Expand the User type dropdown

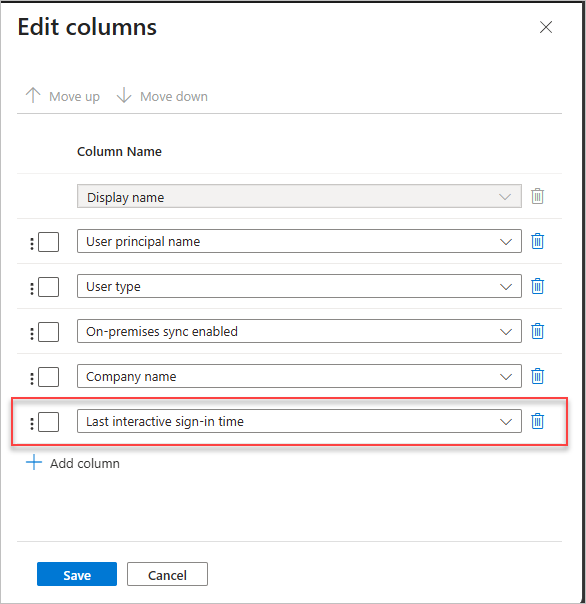tap(299, 286)
